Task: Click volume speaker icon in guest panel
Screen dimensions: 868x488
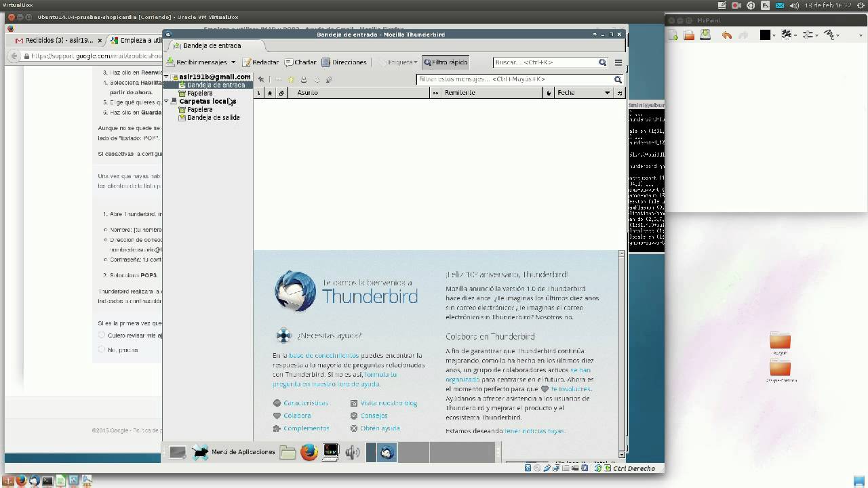Action: tap(352, 453)
